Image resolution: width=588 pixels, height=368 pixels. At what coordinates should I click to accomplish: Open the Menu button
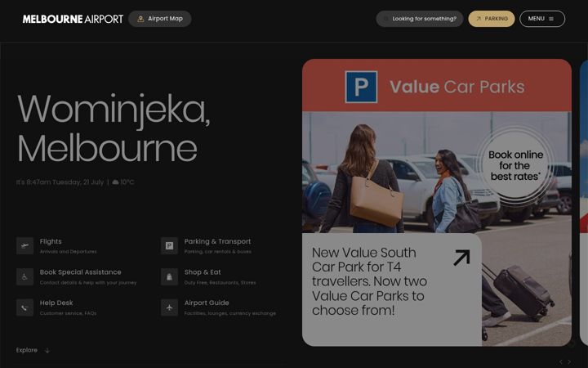point(542,19)
